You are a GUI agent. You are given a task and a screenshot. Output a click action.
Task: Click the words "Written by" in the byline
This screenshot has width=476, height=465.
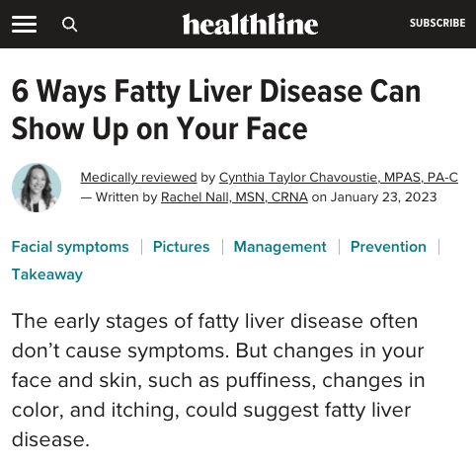(x=126, y=197)
